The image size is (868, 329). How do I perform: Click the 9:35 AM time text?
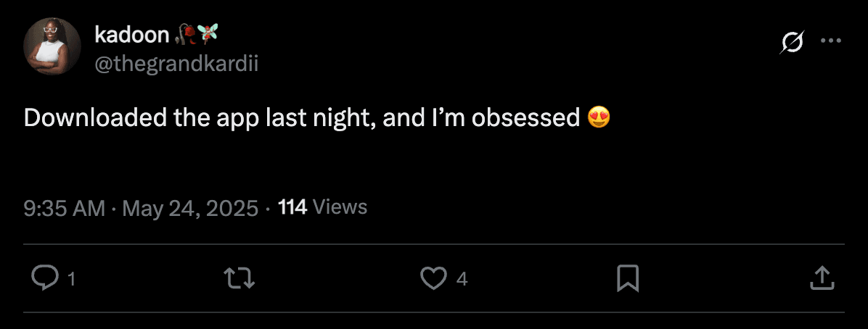65,208
